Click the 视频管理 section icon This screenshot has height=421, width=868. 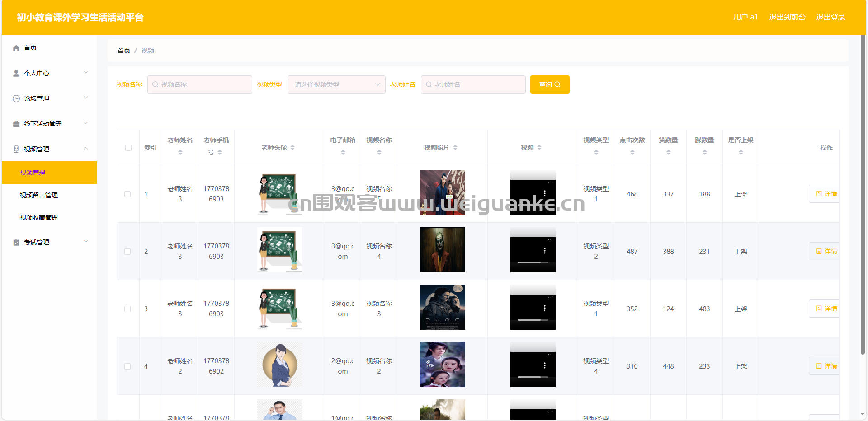(x=16, y=149)
